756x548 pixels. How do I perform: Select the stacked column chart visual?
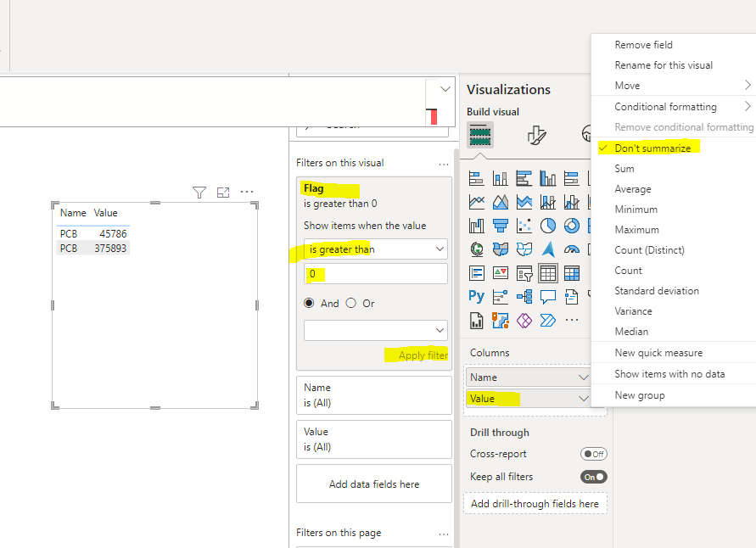(x=500, y=178)
